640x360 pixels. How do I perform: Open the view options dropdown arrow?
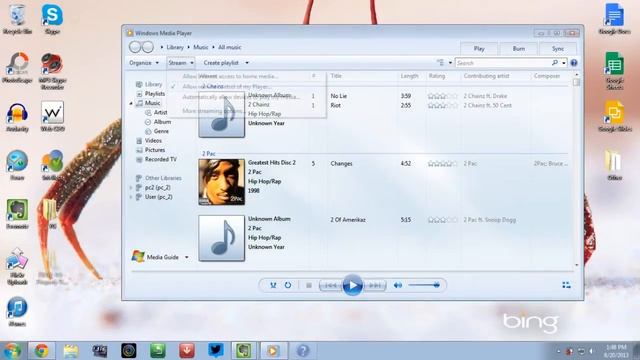click(x=450, y=63)
